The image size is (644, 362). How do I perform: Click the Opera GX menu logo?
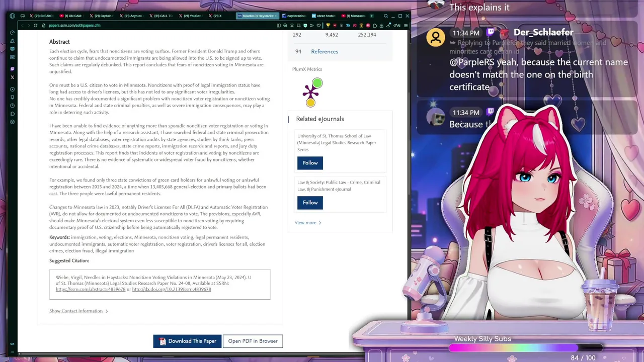[x=12, y=16]
